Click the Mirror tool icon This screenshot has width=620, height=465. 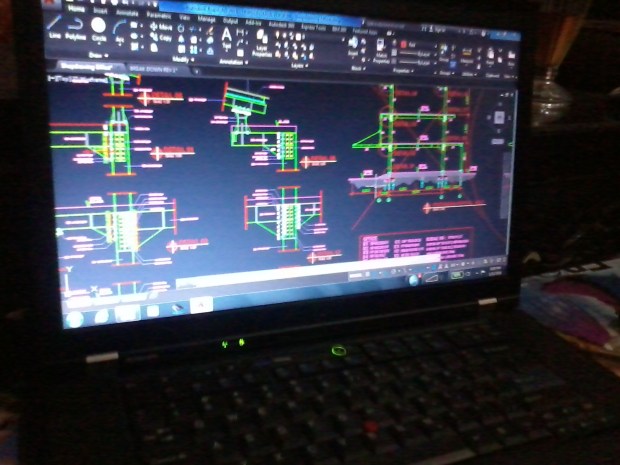click(x=181, y=39)
